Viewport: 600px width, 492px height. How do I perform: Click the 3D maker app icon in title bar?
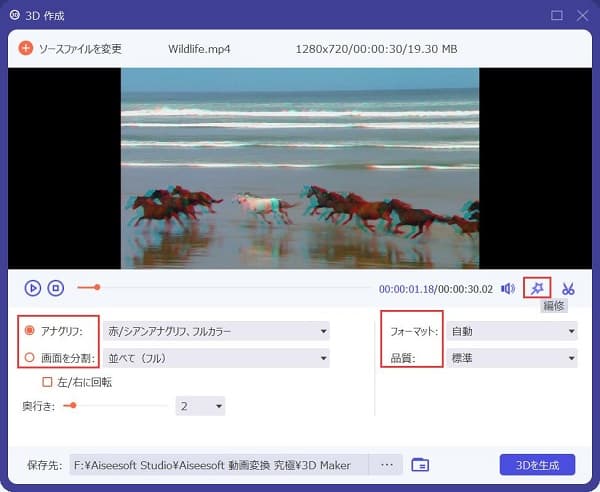click(x=15, y=15)
